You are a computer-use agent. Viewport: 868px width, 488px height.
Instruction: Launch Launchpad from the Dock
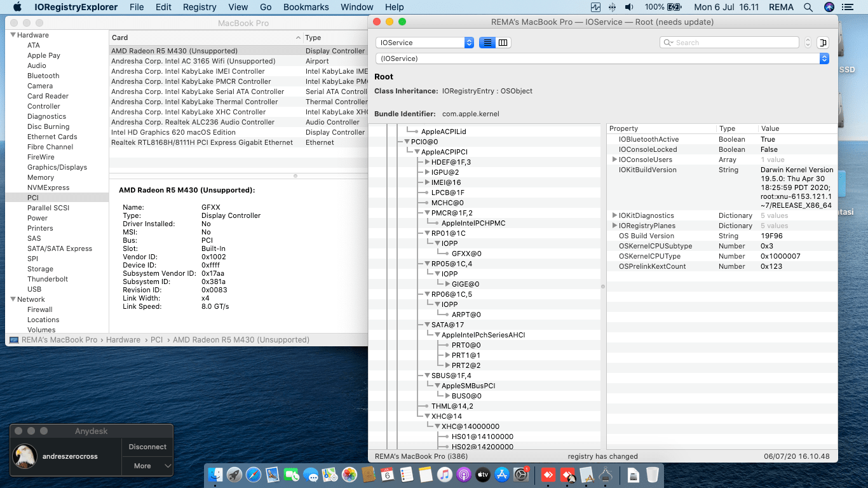coord(234,475)
